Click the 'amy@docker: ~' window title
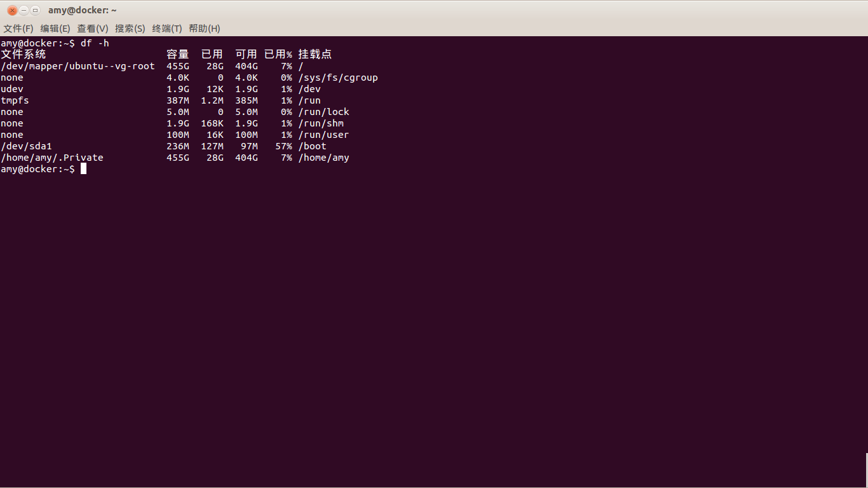 tap(82, 10)
